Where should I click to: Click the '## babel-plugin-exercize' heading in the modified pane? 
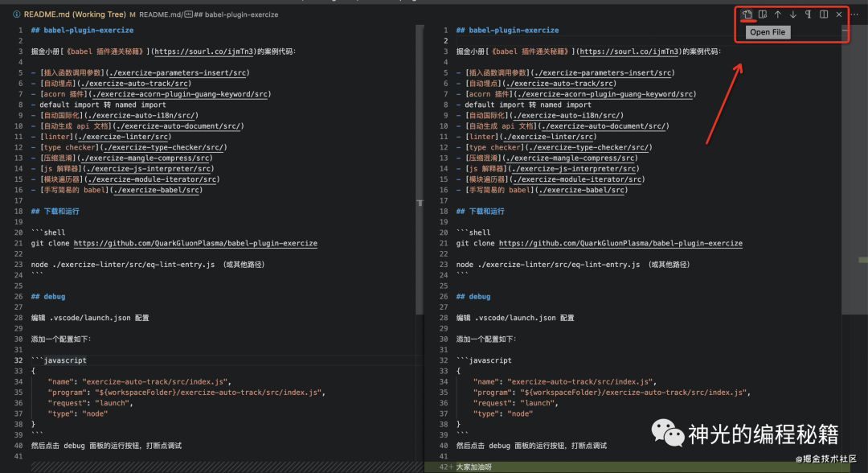coord(507,31)
